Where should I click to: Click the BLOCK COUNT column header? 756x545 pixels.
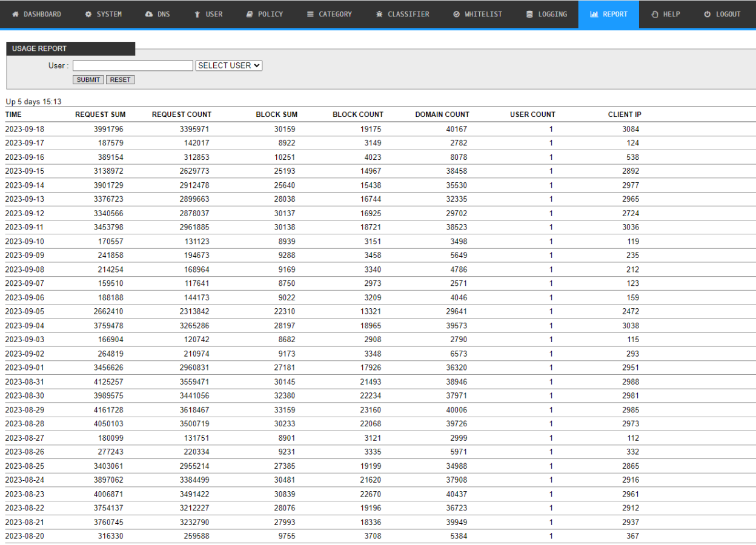click(357, 114)
